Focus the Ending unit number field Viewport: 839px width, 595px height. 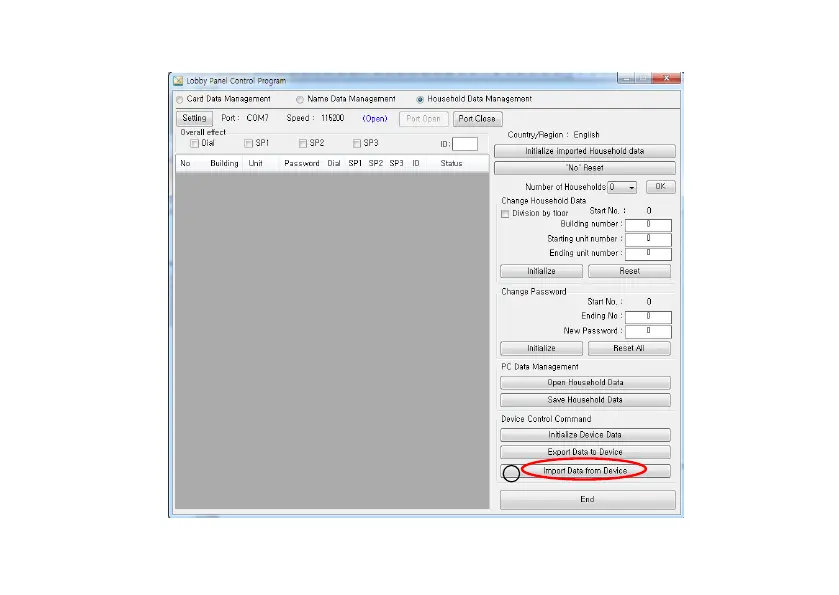pyautogui.click(x=648, y=254)
